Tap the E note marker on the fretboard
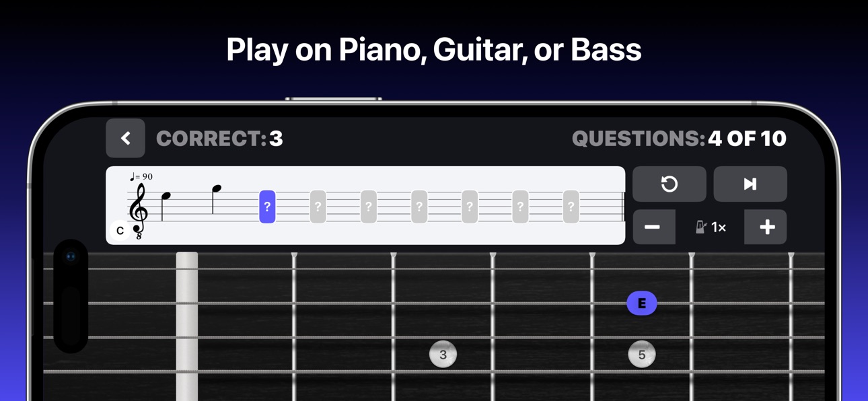Screen dimensions: 868x401 click(641, 303)
